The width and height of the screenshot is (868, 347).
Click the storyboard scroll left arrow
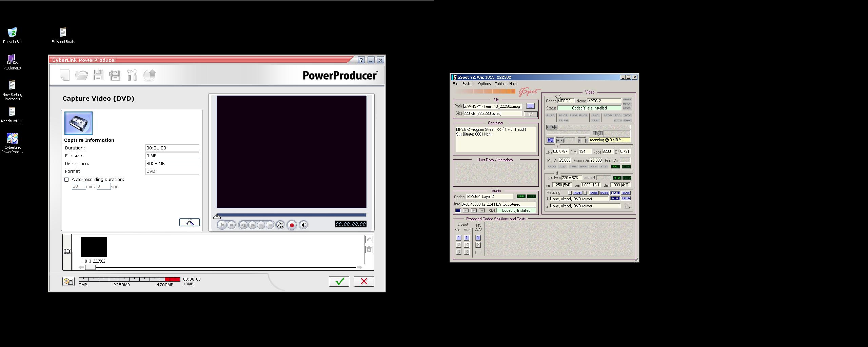point(81,267)
